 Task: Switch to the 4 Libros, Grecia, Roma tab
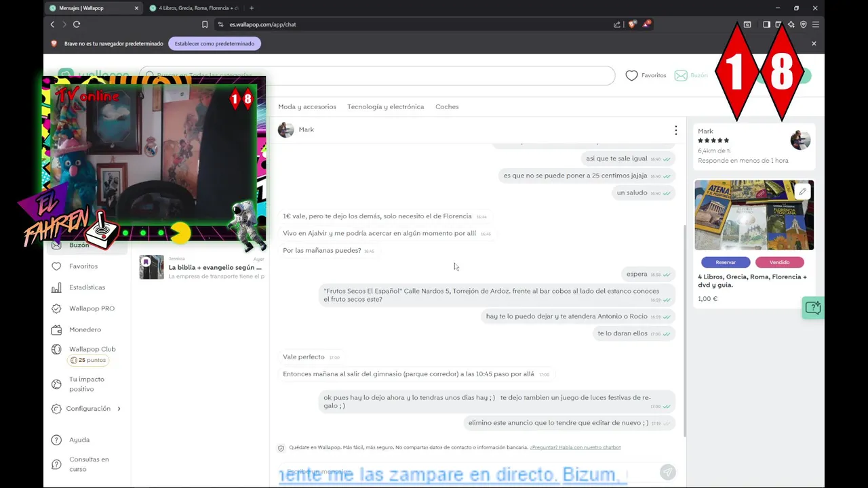193,8
